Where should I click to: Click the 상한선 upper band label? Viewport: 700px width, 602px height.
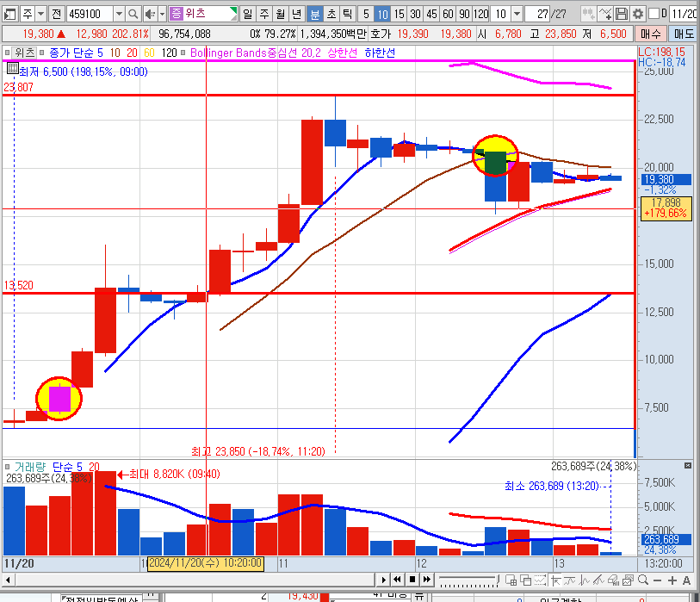point(342,53)
